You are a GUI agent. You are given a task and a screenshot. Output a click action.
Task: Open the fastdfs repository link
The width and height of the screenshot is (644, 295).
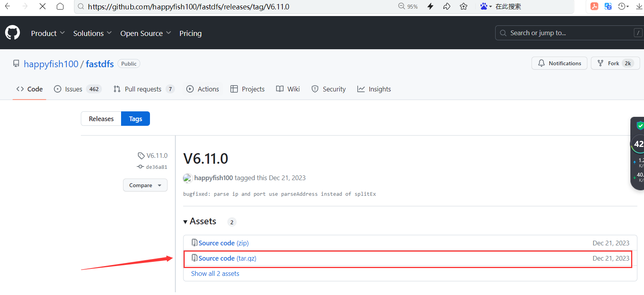(100, 64)
